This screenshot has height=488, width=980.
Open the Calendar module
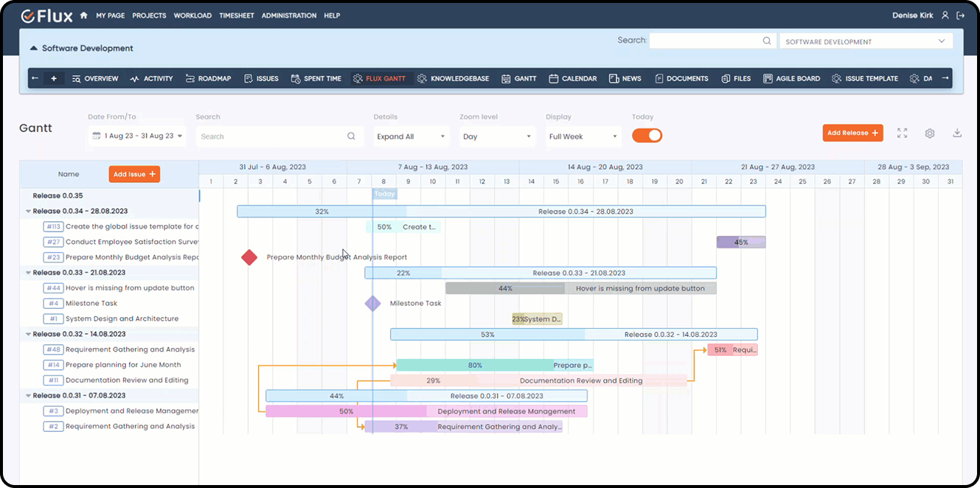point(573,78)
